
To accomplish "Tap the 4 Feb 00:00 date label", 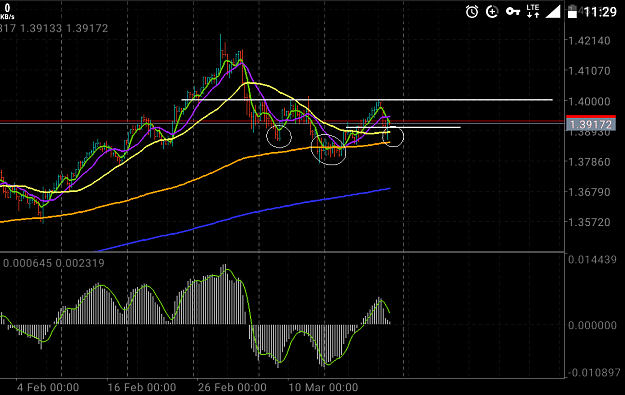I will click(48, 387).
